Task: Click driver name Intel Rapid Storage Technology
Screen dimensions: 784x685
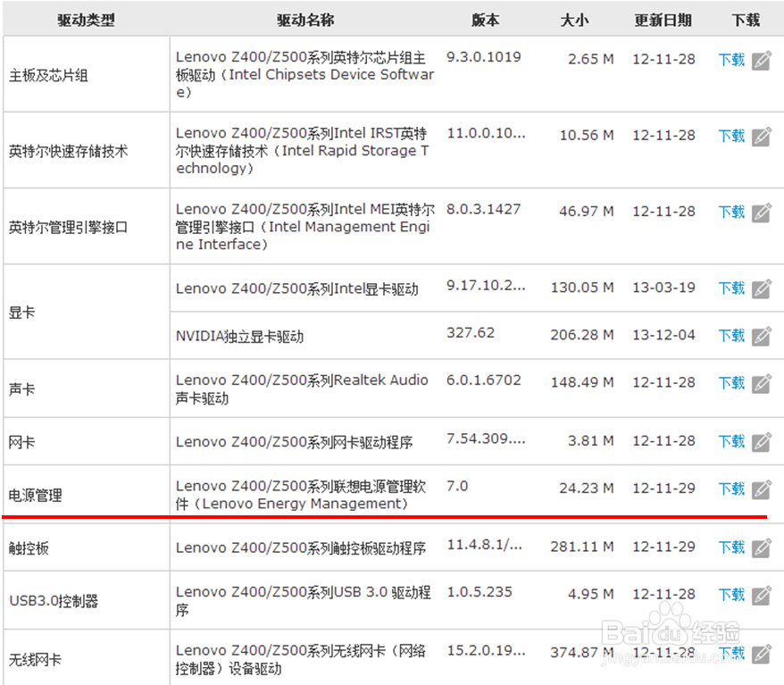Action: (x=303, y=151)
